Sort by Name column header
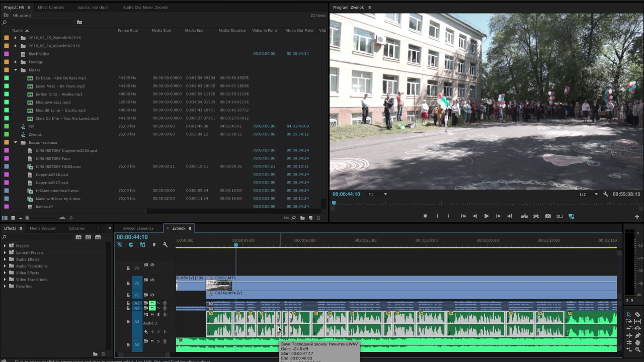Image resolution: width=644 pixels, height=362 pixels. click(17, 31)
